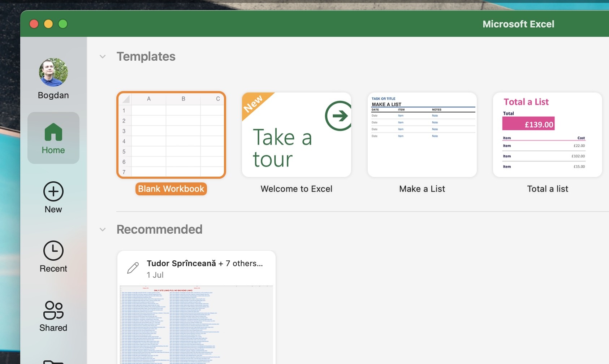Maximize the window with the green button

pyautogui.click(x=63, y=24)
